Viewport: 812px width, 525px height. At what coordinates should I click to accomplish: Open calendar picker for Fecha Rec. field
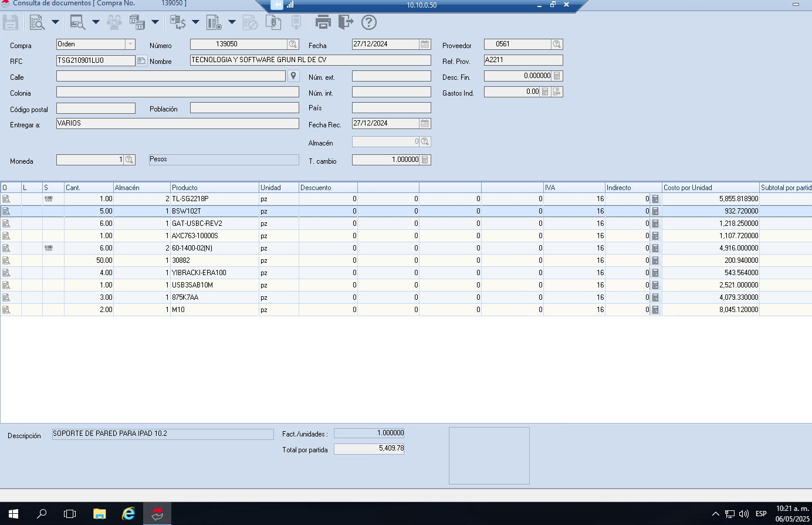[x=425, y=124]
